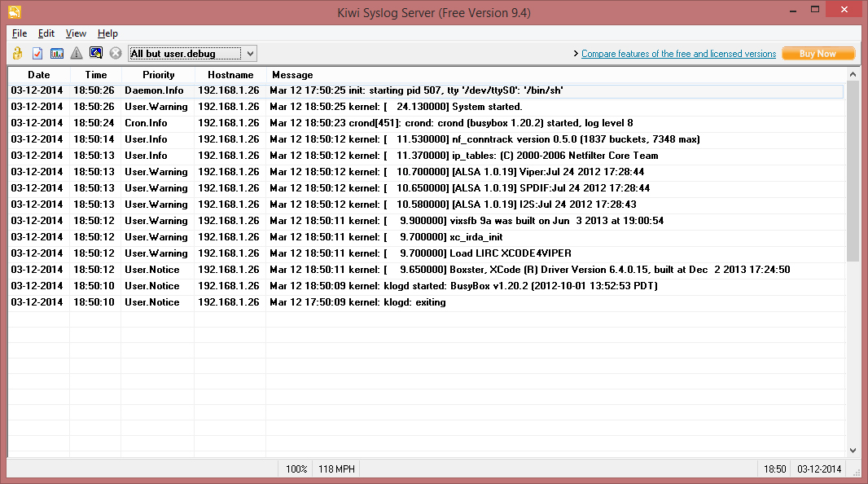The width and height of the screenshot is (868, 484).
Task: Click the Buy Now button
Action: (x=818, y=54)
